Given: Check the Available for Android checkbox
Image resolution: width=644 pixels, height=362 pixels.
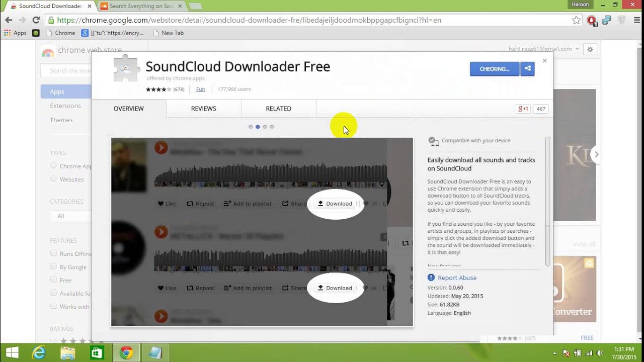Looking at the screenshot, I should [53, 293].
